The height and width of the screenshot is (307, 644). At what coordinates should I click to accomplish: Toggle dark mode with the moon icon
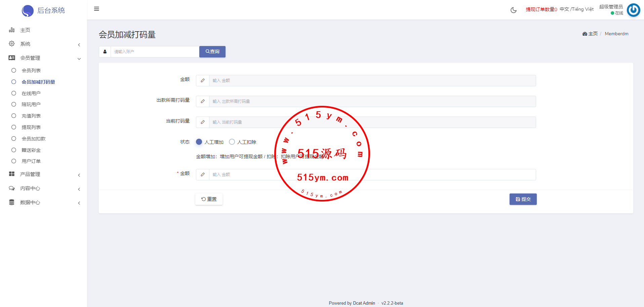tap(513, 10)
